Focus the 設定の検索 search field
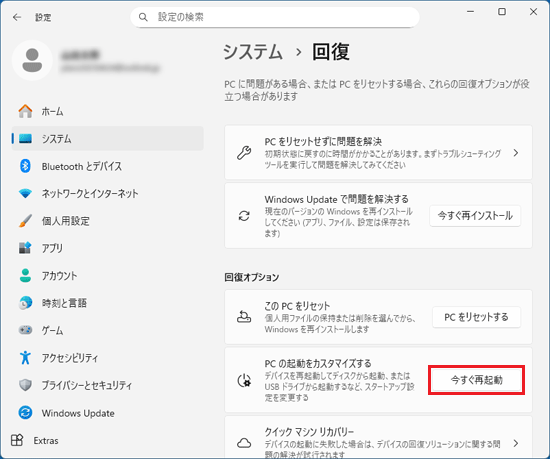 [x=275, y=17]
